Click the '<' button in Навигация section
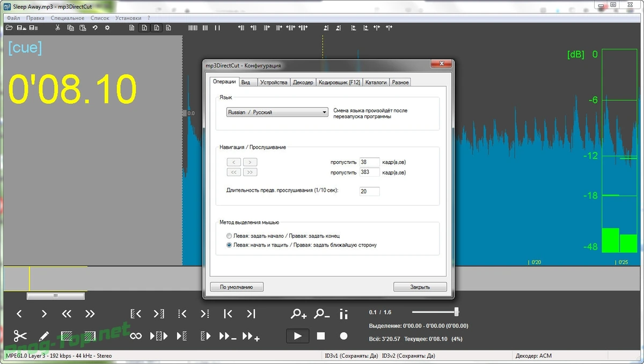This screenshot has height=364, width=644. [233, 162]
